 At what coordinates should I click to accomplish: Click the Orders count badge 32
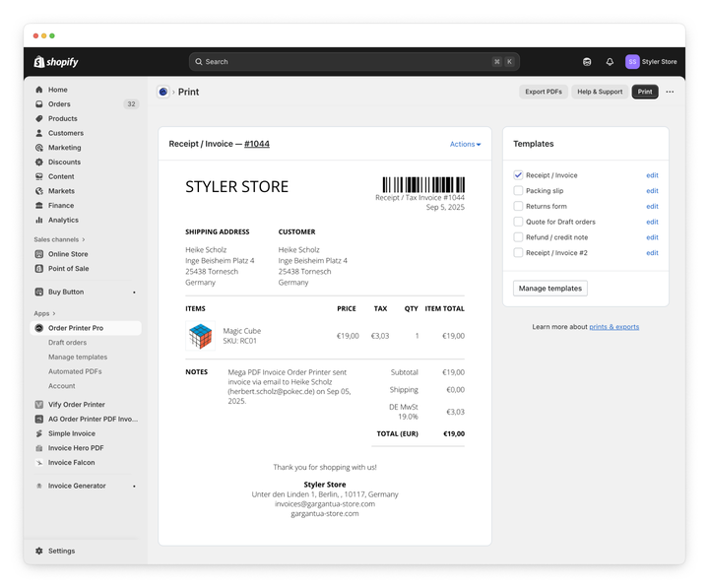pyautogui.click(x=131, y=104)
